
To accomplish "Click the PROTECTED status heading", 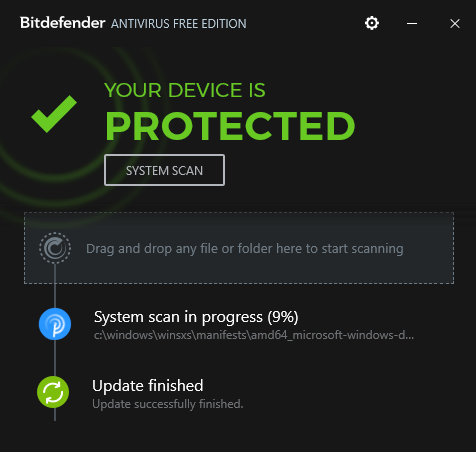I will 230,126.
